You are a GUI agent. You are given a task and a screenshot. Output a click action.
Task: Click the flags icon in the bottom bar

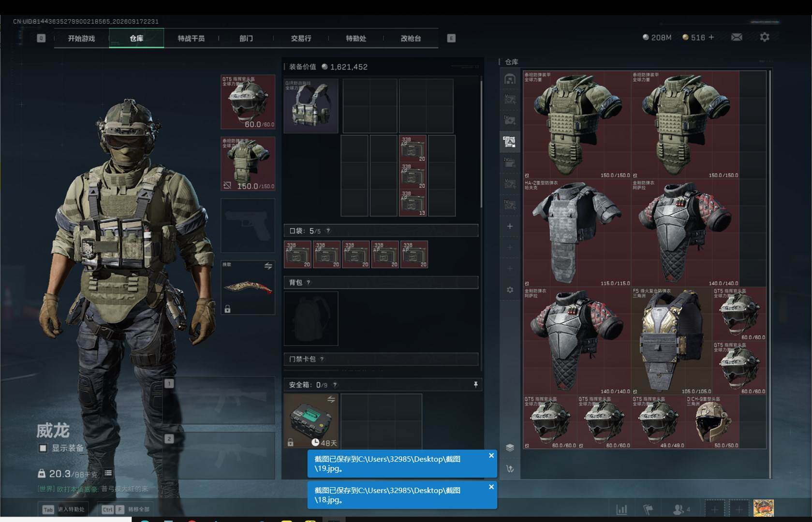click(648, 509)
